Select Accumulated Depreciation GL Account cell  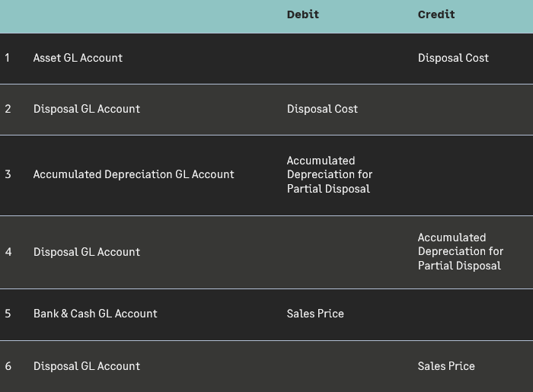(x=133, y=174)
